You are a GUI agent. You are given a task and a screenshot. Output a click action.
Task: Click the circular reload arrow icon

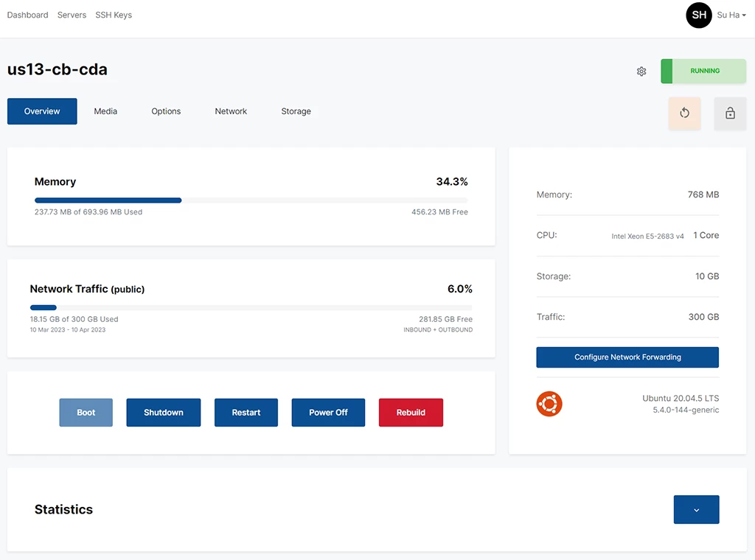(684, 113)
